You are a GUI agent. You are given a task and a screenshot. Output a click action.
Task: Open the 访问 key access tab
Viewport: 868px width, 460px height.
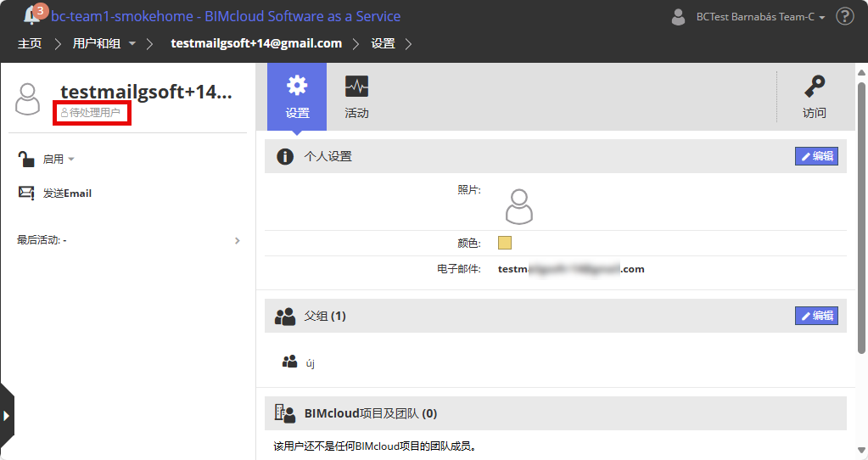click(814, 97)
